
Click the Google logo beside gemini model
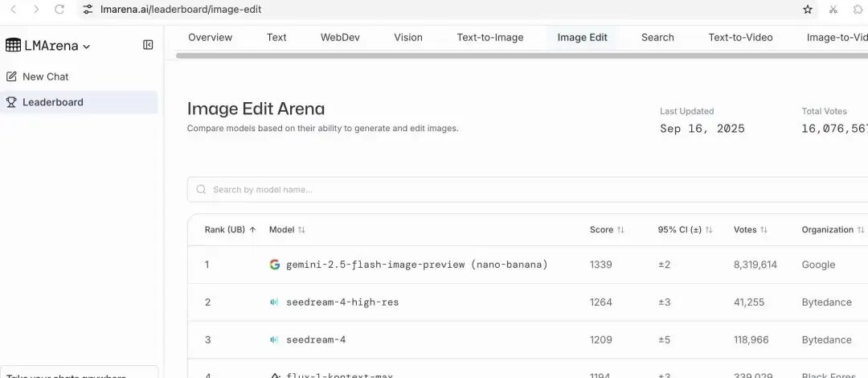coord(275,265)
